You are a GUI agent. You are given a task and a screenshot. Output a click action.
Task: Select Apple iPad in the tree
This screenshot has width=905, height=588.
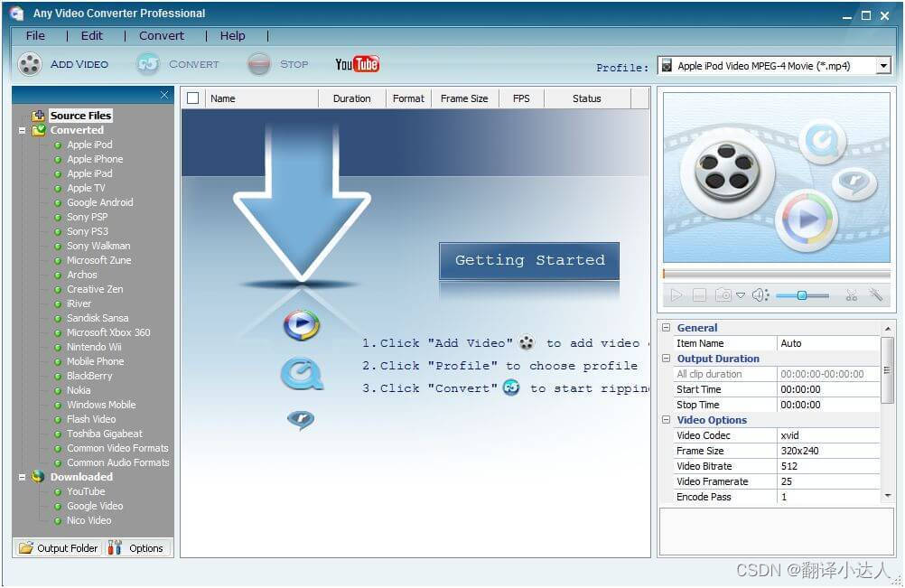(x=89, y=173)
